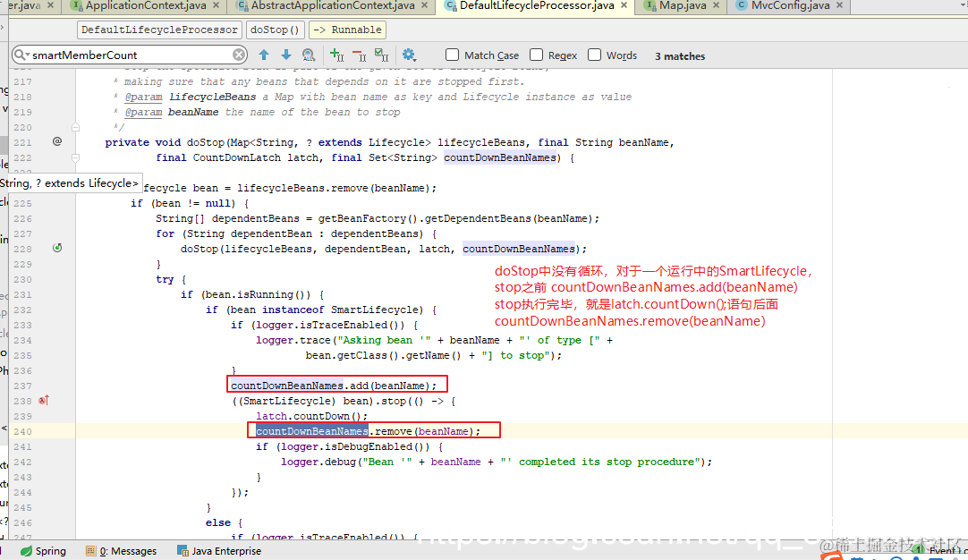Collapse javadoc fold marker at line 220
The height and width of the screenshot is (560, 968).
pyautogui.click(x=75, y=127)
